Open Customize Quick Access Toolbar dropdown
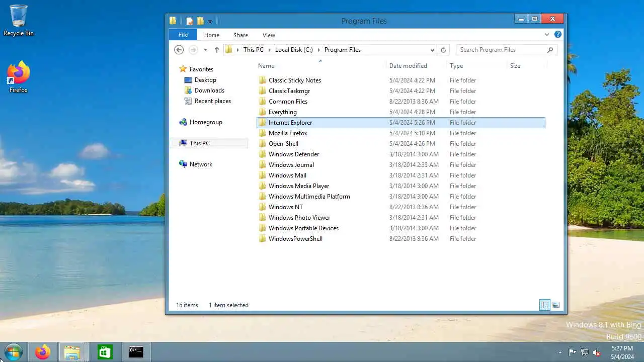This screenshot has width=644, height=362. coord(210,21)
